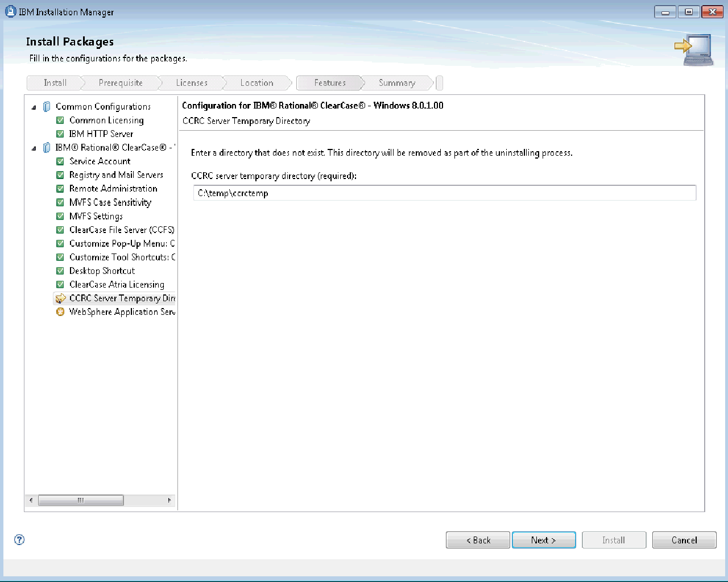Select MVFS Settings item
Image resolution: width=728 pixels, height=582 pixels.
96,216
